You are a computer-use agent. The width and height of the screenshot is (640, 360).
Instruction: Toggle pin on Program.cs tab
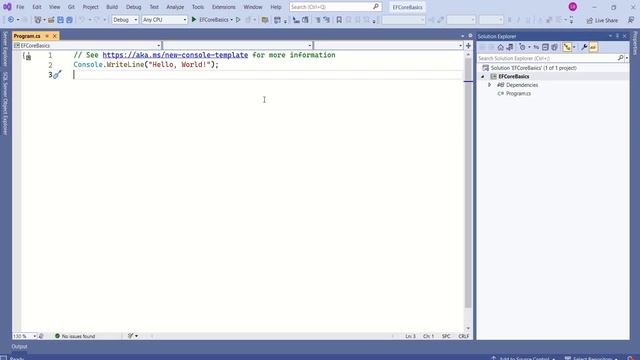pyautogui.click(x=47, y=36)
